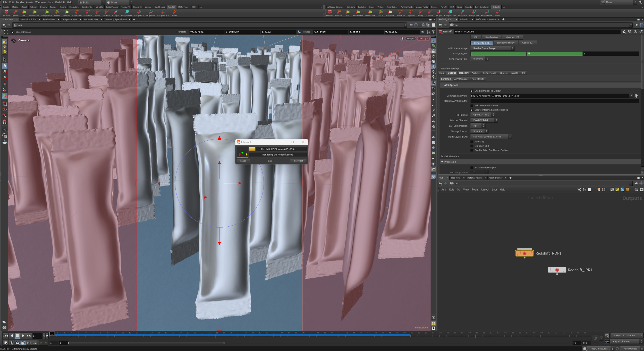644x351 pixels.
Task: Click the RSLightSun shelf icon
Action: (x=150, y=12)
